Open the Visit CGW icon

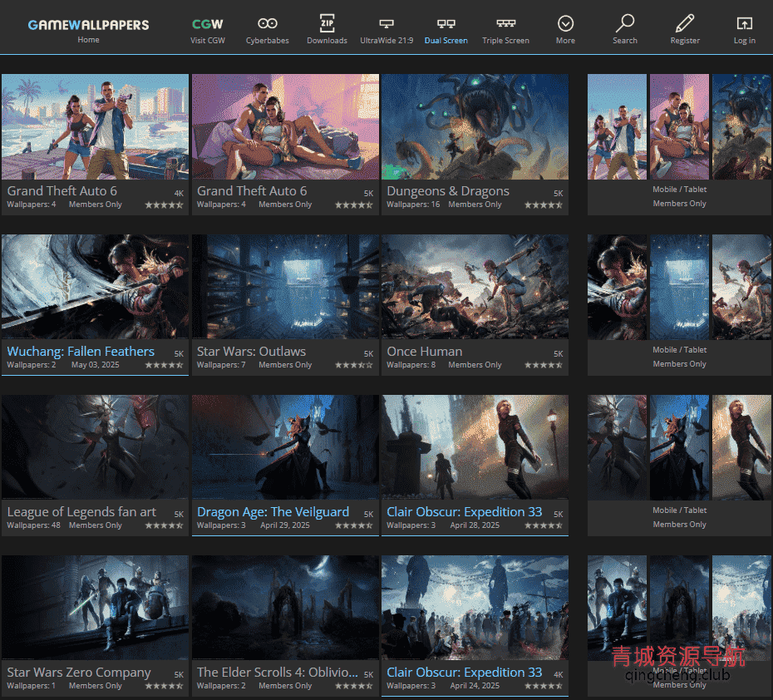point(207,24)
